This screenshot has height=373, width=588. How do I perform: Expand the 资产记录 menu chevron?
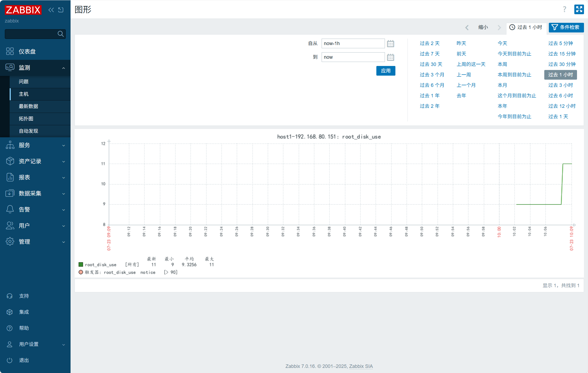[x=64, y=162]
